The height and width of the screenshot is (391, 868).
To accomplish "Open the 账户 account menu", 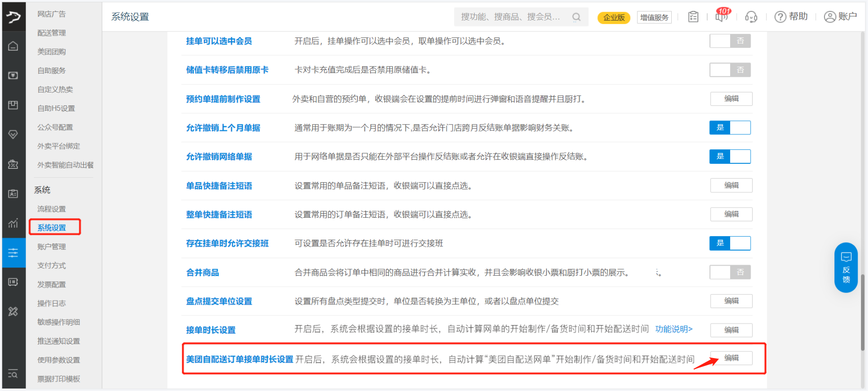I will pos(841,17).
